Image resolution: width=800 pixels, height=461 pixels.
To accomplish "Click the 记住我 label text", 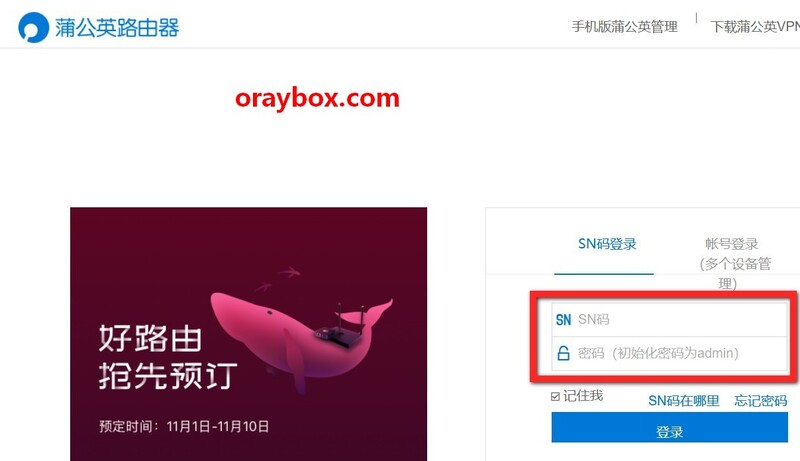I will click(583, 396).
